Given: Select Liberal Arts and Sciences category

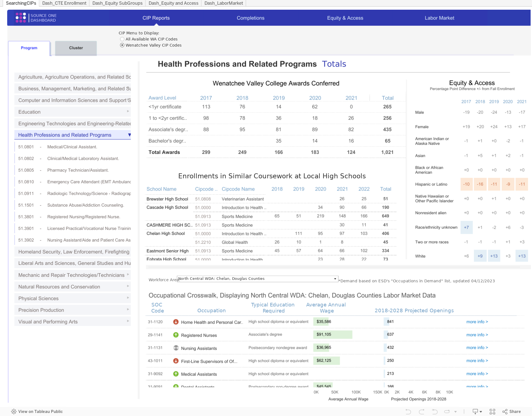Looking at the screenshot, I should tap(73, 263).
